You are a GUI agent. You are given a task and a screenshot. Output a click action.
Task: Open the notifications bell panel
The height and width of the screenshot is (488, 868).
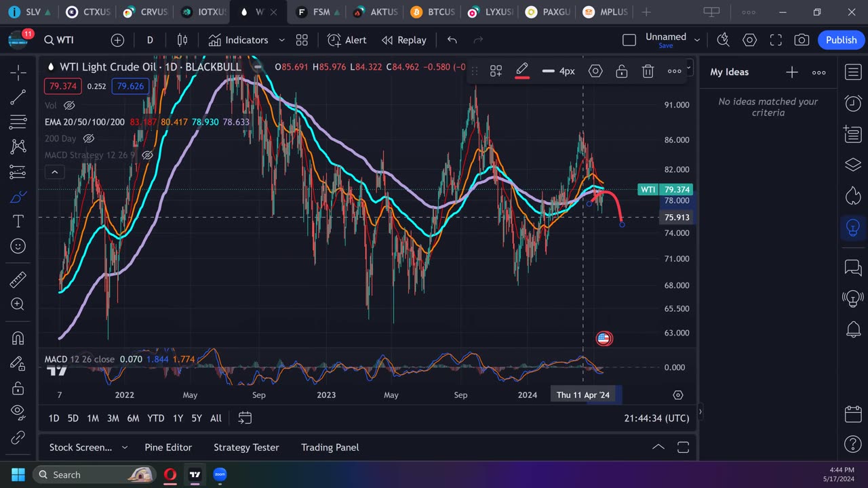coord(853,330)
